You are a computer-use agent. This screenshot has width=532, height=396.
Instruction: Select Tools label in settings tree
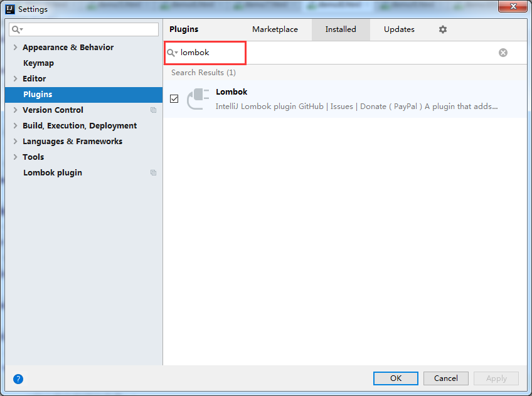[x=33, y=157]
